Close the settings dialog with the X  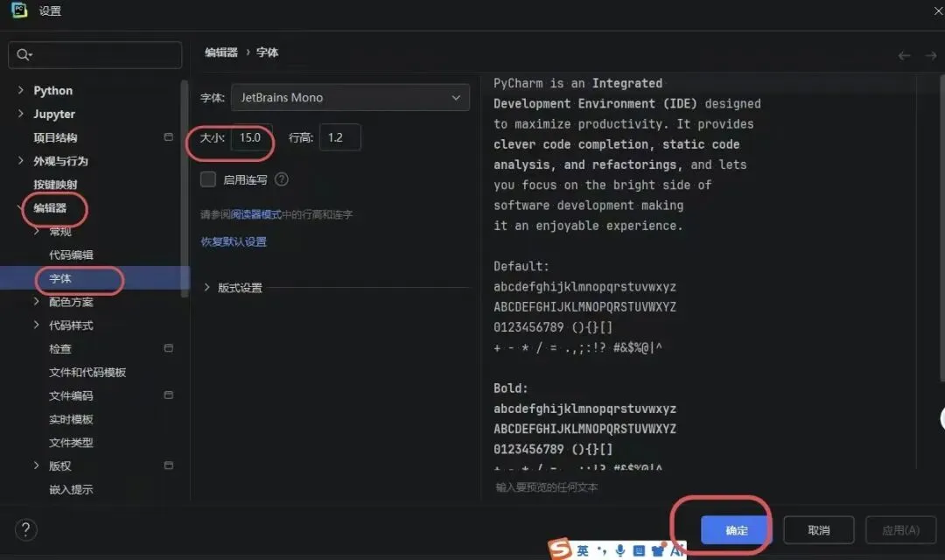(x=938, y=10)
